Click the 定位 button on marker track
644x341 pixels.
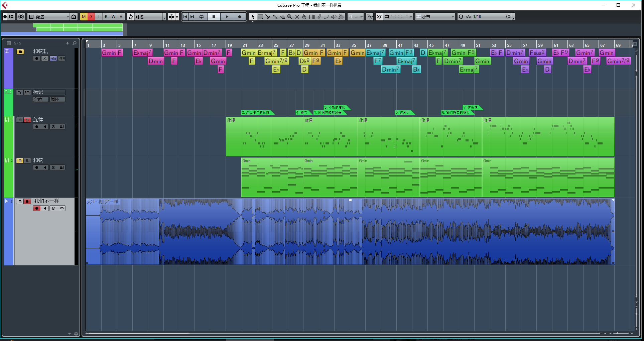pos(41,99)
